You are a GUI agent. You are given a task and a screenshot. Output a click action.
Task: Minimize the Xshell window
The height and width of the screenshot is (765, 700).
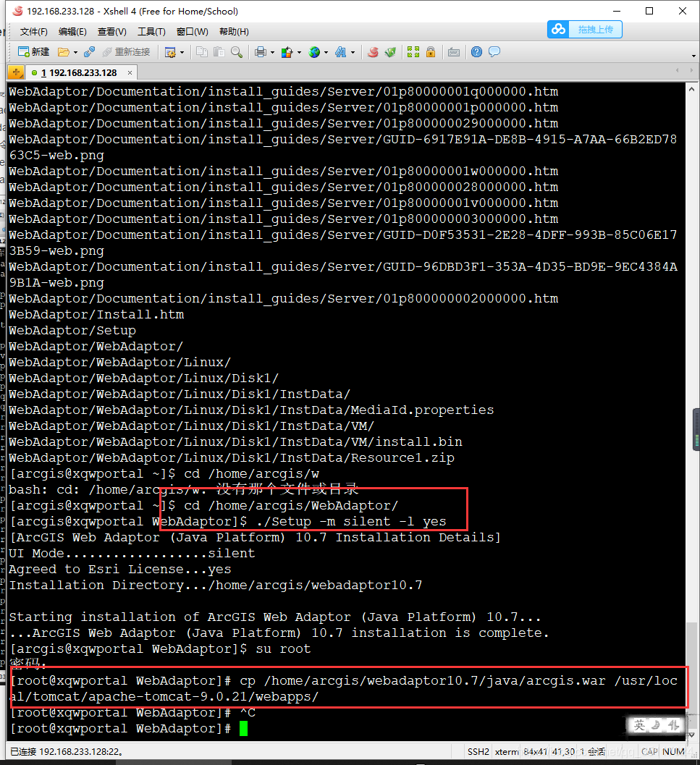coord(617,11)
